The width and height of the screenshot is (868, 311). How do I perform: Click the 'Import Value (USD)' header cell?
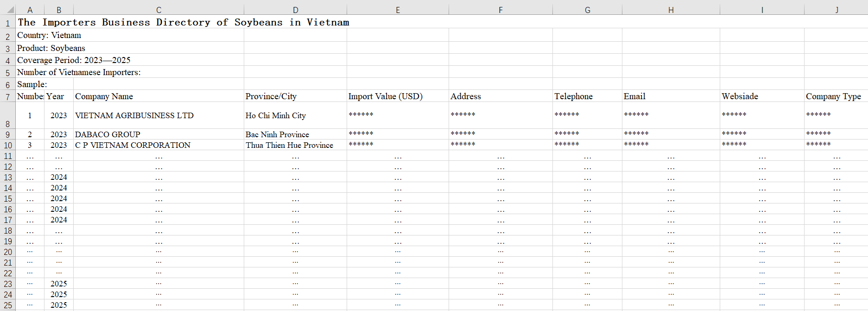(386, 96)
